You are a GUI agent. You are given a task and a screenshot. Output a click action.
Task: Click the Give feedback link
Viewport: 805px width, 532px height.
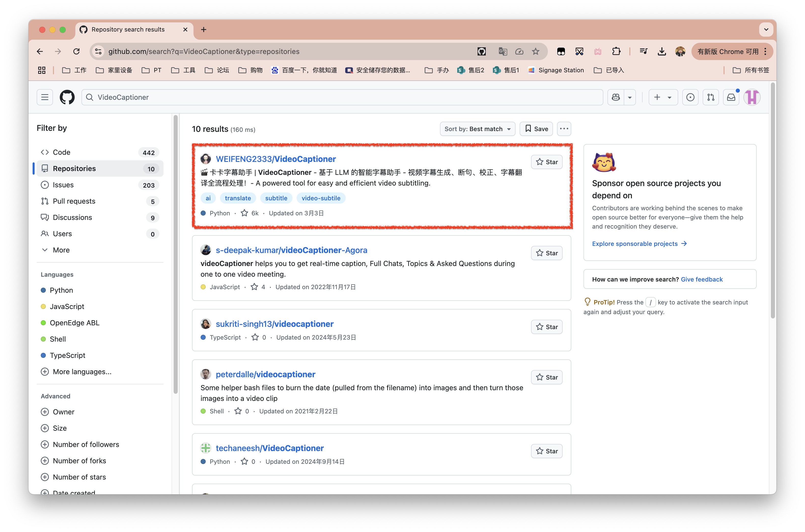[702, 279]
